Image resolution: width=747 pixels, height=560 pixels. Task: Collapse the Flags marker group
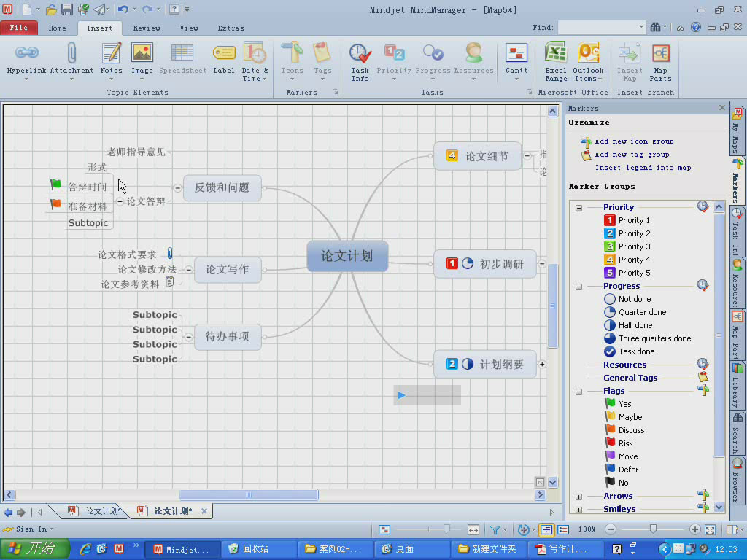[578, 392]
